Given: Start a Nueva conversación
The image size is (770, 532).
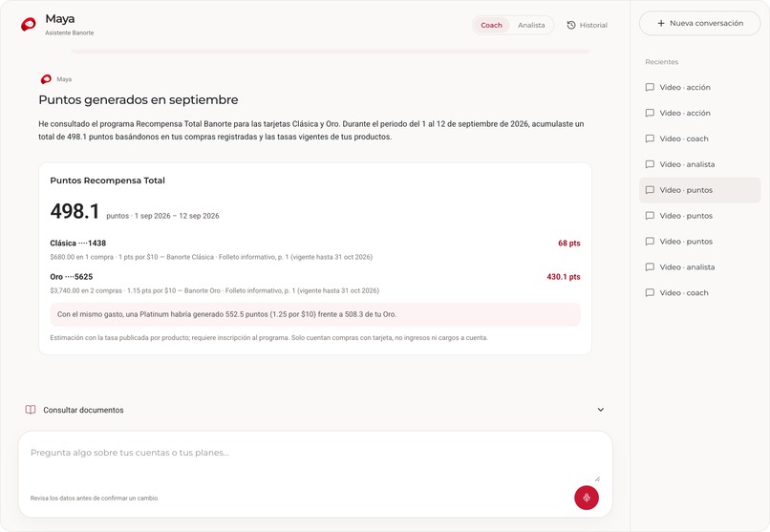Looking at the screenshot, I should point(699,23).
